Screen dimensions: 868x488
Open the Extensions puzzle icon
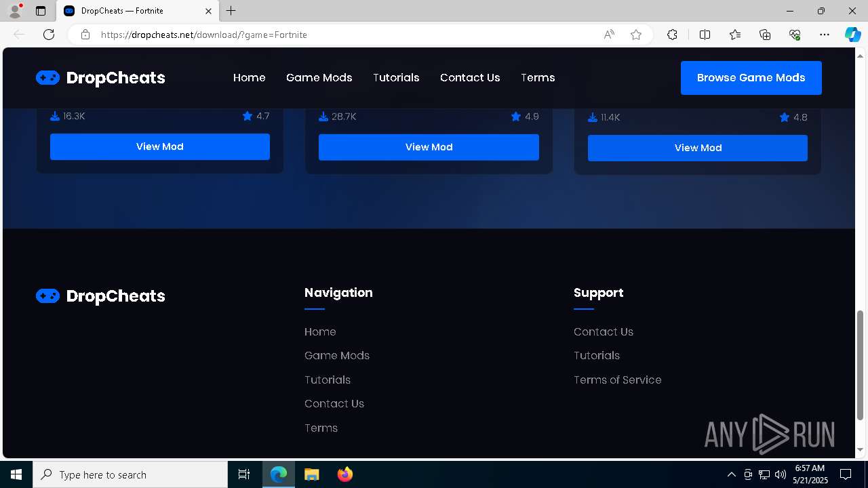coord(672,35)
